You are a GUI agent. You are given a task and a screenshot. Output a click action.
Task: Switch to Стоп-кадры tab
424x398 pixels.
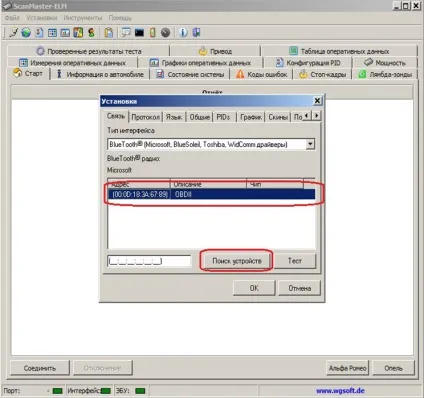point(323,74)
